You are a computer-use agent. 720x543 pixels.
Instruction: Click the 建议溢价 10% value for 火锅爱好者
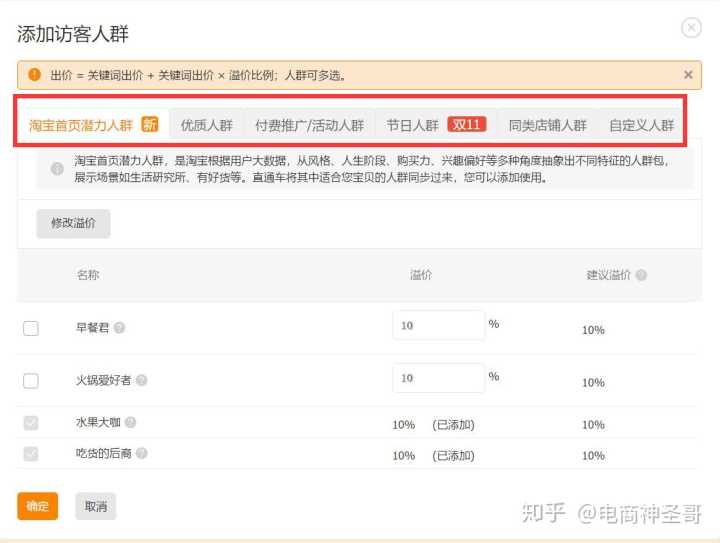[593, 382]
